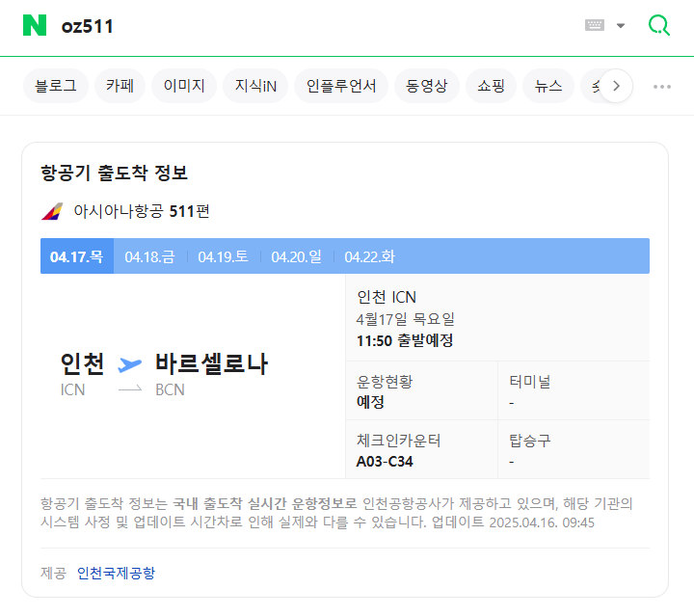This screenshot has height=616, width=694.
Task: Select the 04.19.토 date tab
Action: tap(223, 256)
